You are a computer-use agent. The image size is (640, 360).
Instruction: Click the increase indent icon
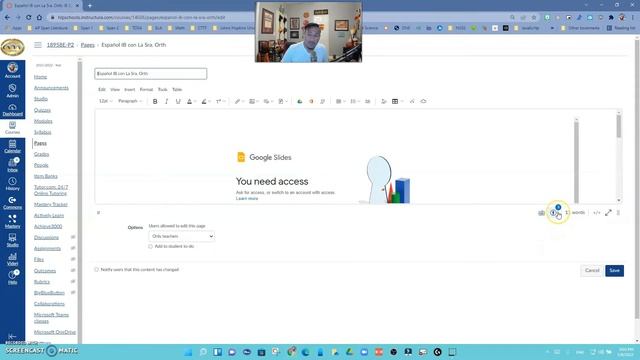point(367,101)
